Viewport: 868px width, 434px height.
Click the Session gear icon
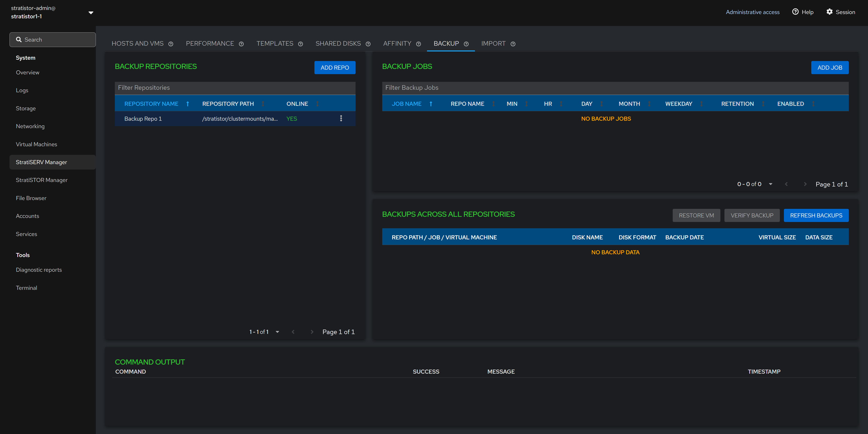[829, 12]
